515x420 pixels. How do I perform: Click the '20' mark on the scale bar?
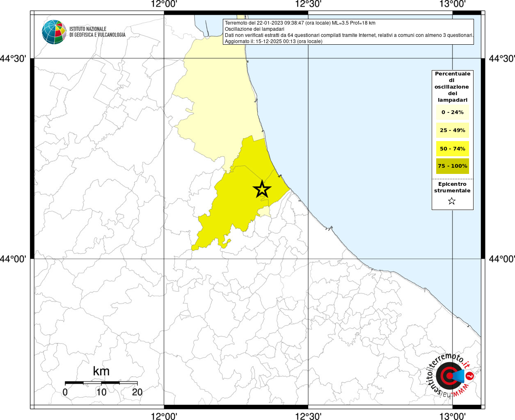point(137,392)
